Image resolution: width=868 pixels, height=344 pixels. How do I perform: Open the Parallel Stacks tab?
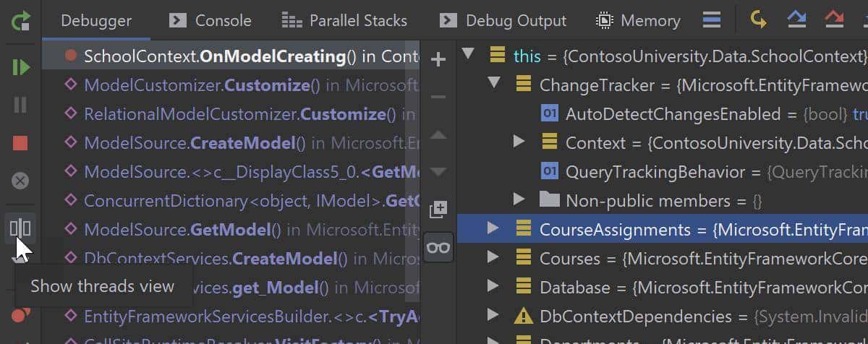click(x=344, y=21)
